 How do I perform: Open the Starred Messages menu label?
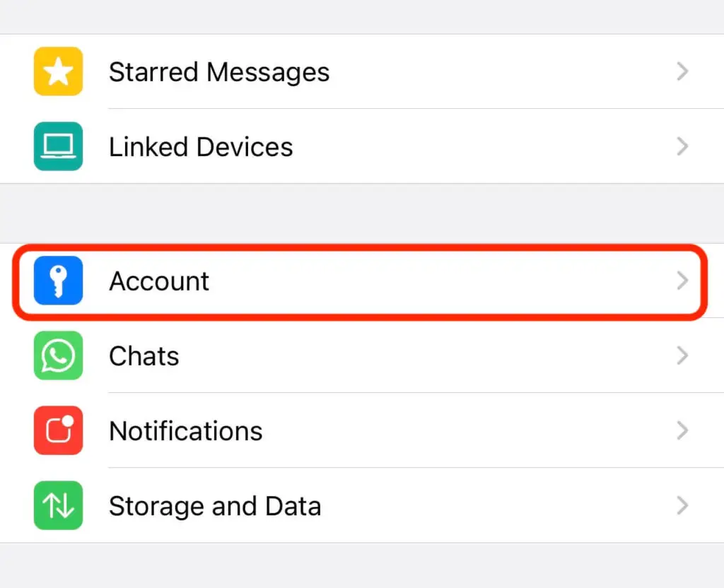click(x=219, y=72)
